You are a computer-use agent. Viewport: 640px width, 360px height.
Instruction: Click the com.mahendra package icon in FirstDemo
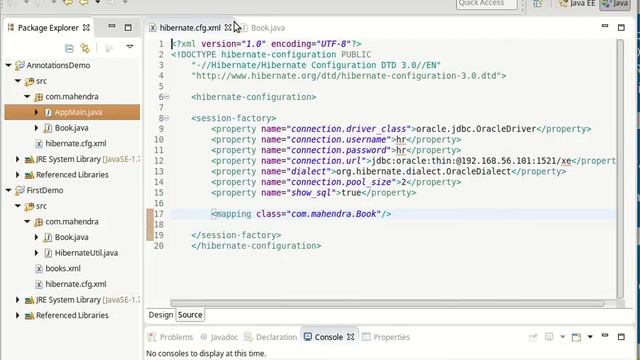pyautogui.click(x=39, y=222)
